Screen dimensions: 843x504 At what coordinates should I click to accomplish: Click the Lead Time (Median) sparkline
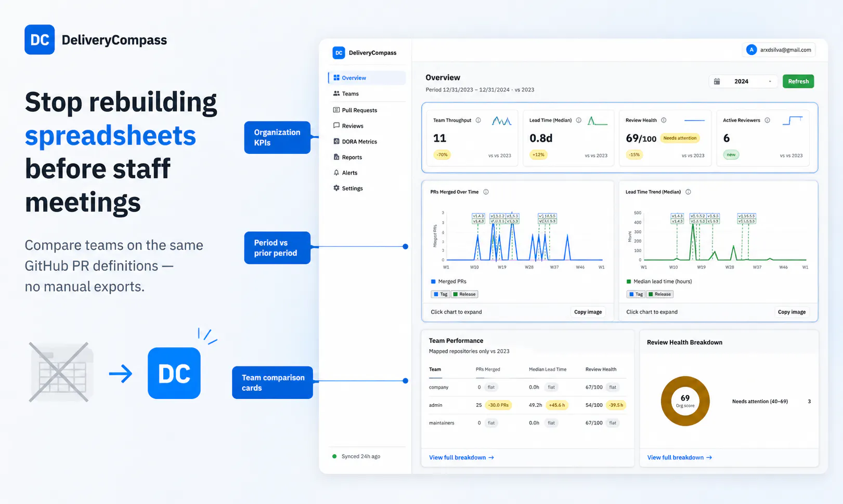click(598, 121)
